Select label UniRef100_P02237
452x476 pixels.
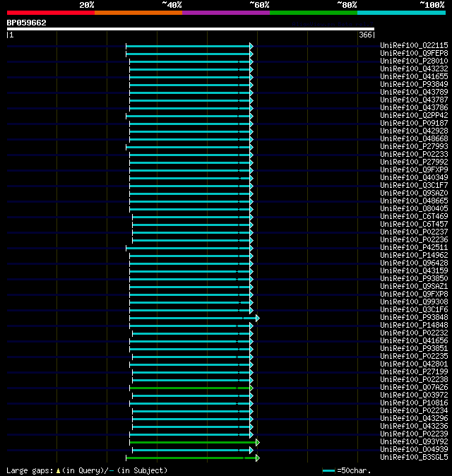pos(414,232)
